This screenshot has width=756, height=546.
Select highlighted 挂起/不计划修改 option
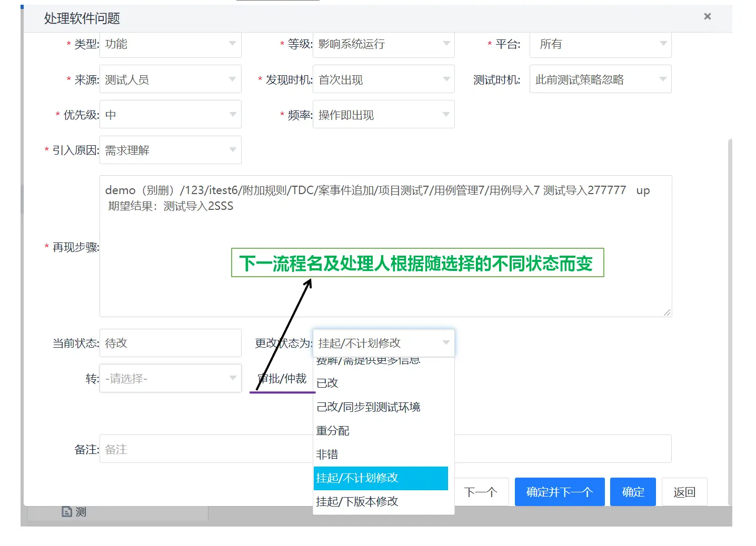click(381, 478)
